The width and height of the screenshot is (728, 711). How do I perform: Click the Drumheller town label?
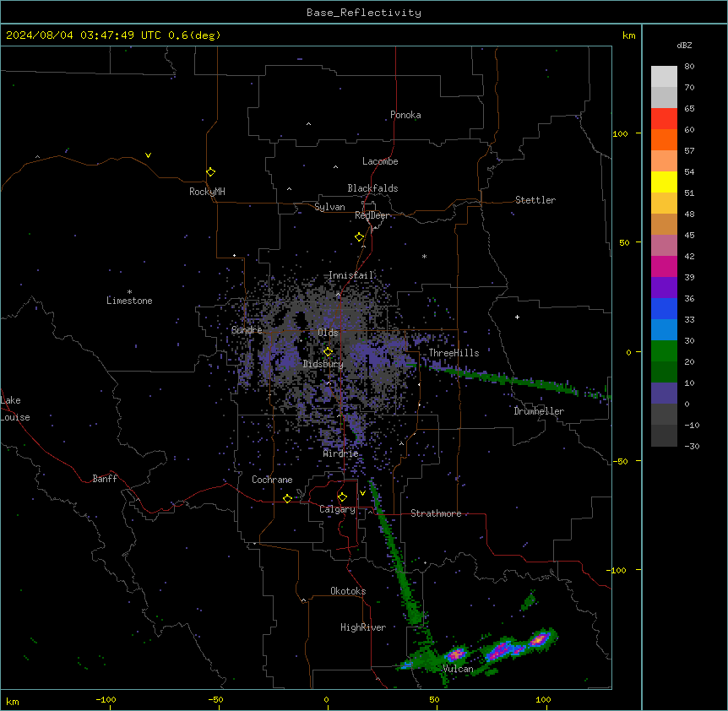click(x=539, y=411)
